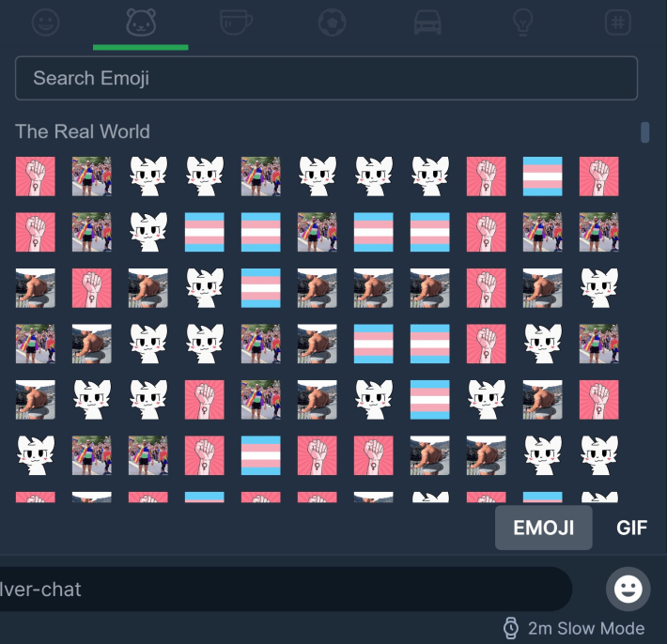Click the Slow Mode stopwatch icon
This screenshot has height=644, width=667.
tap(511, 628)
